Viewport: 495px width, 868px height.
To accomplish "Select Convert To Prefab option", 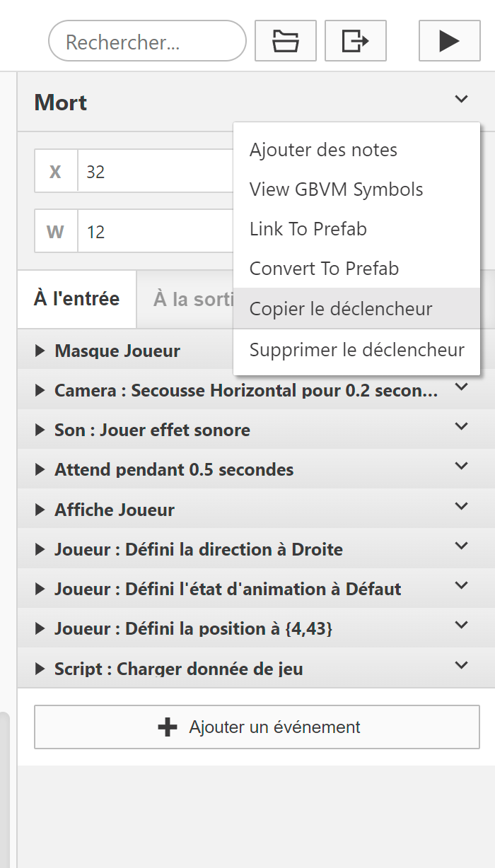I will [324, 269].
